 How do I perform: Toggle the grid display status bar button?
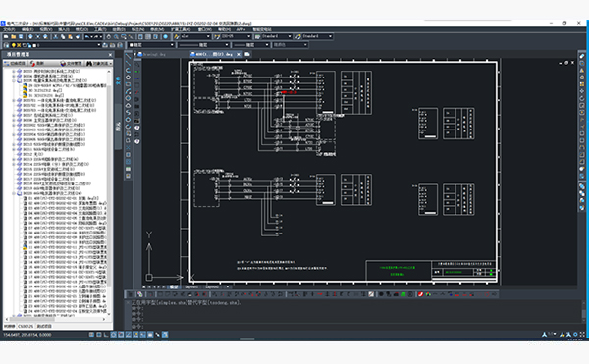99,334
